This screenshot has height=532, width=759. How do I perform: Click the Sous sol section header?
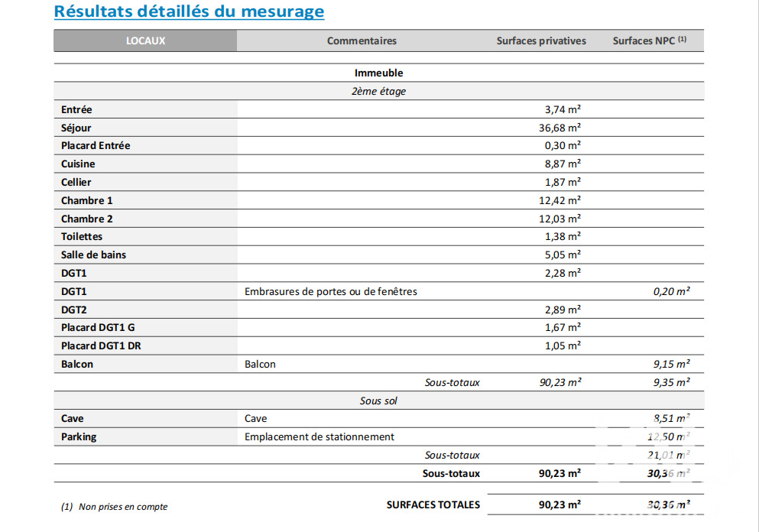point(378,401)
